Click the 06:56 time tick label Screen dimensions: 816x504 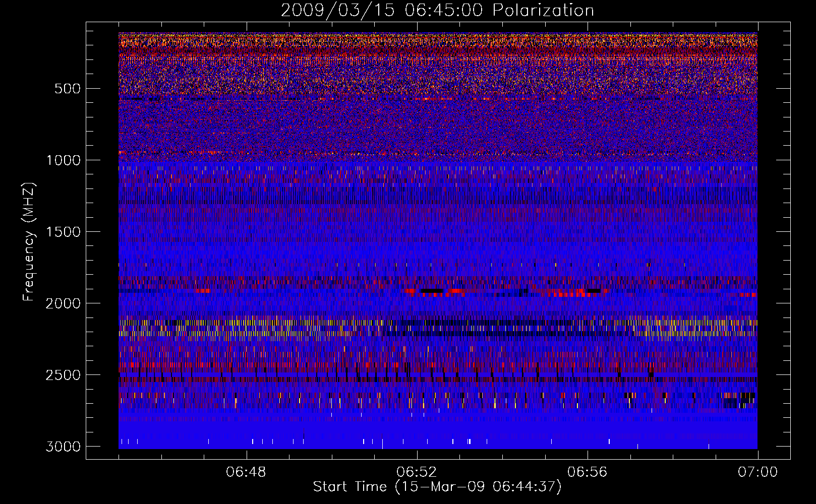pos(587,472)
